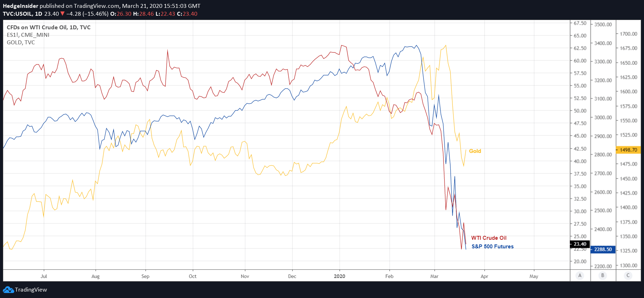Screen dimensions: 644x298
Task: Click the blue 2288.50 S&P price tag
Action: point(603,249)
